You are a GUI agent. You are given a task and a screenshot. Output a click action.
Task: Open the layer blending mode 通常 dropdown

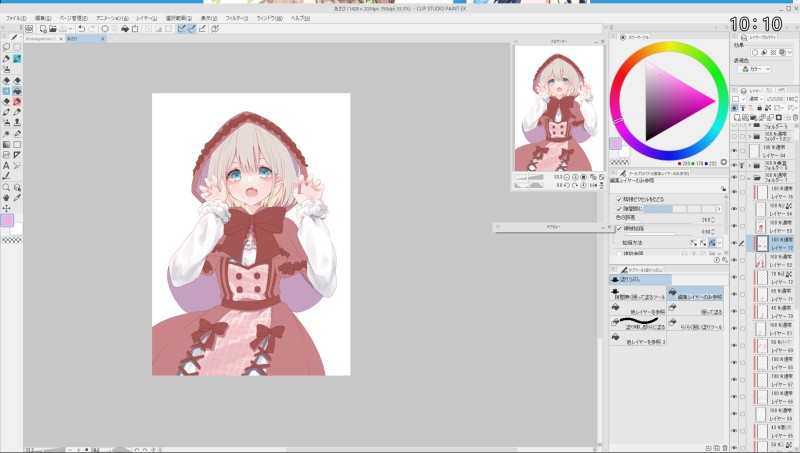tap(756, 99)
